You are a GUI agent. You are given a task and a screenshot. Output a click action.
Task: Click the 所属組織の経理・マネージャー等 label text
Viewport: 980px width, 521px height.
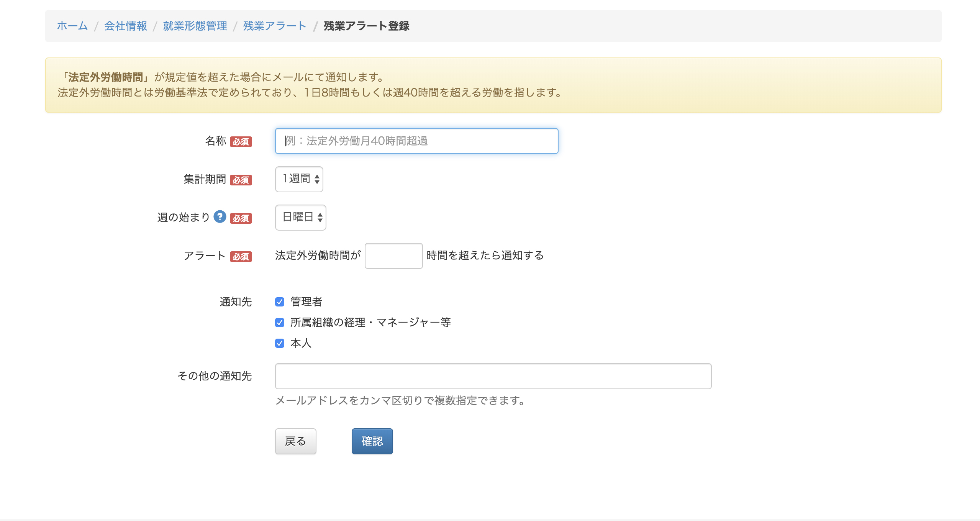(370, 323)
